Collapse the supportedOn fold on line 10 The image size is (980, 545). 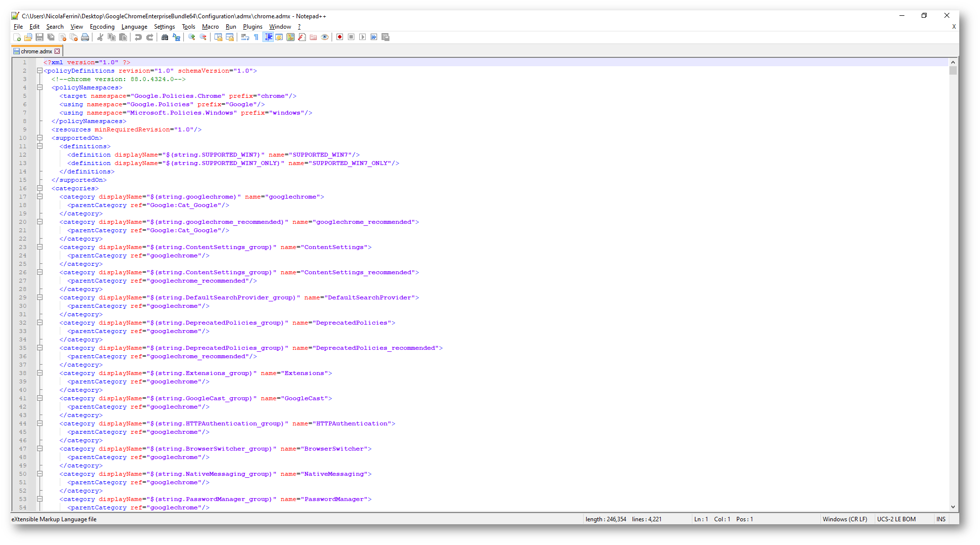pyautogui.click(x=40, y=138)
